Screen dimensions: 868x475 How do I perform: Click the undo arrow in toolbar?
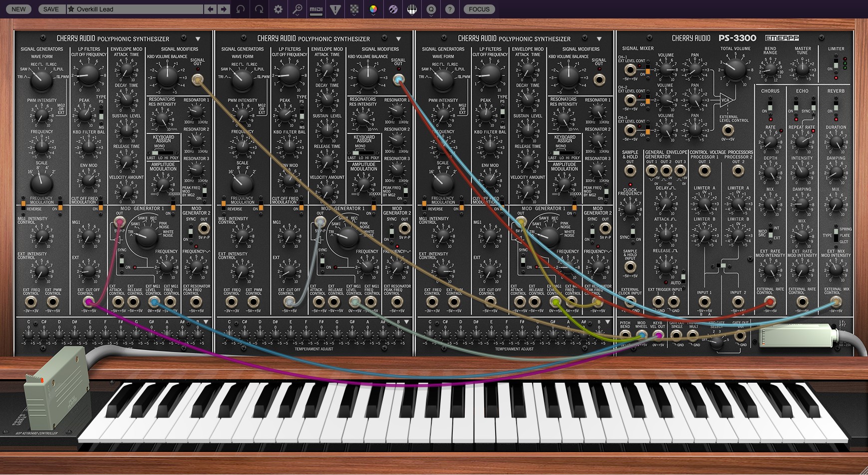point(241,9)
